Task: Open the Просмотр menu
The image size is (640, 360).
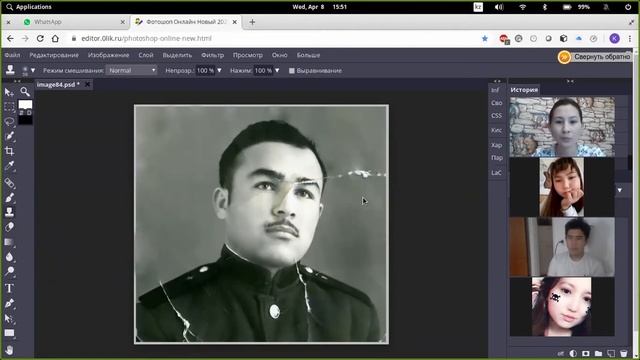Action: click(248, 55)
